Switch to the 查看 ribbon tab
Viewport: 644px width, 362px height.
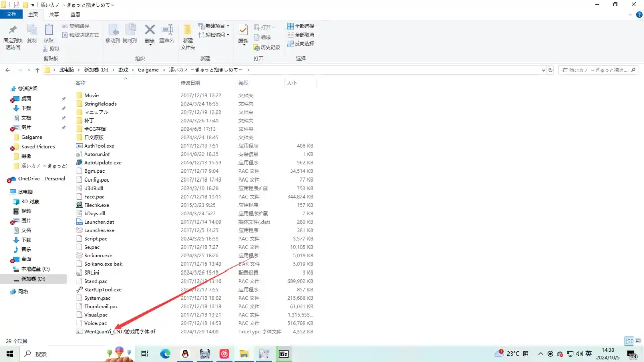(x=75, y=15)
